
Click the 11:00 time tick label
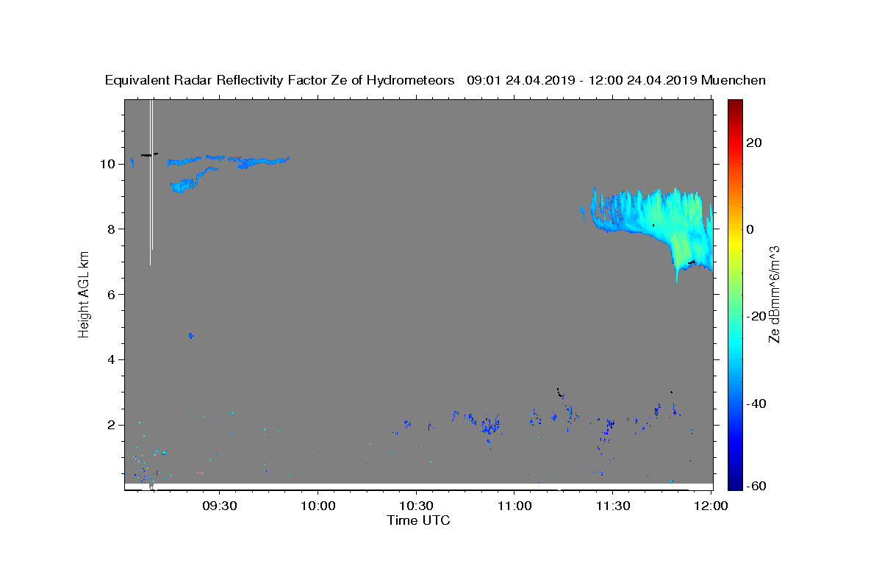coord(514,506)
